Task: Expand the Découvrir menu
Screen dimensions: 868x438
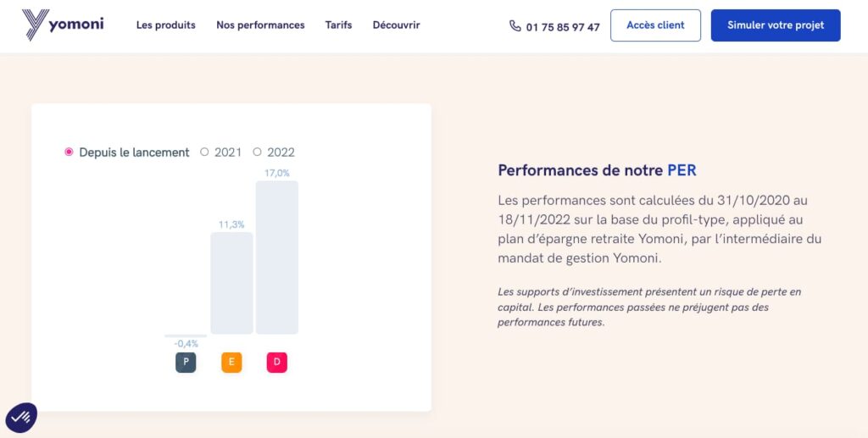Action: click(x=396, y=25)
